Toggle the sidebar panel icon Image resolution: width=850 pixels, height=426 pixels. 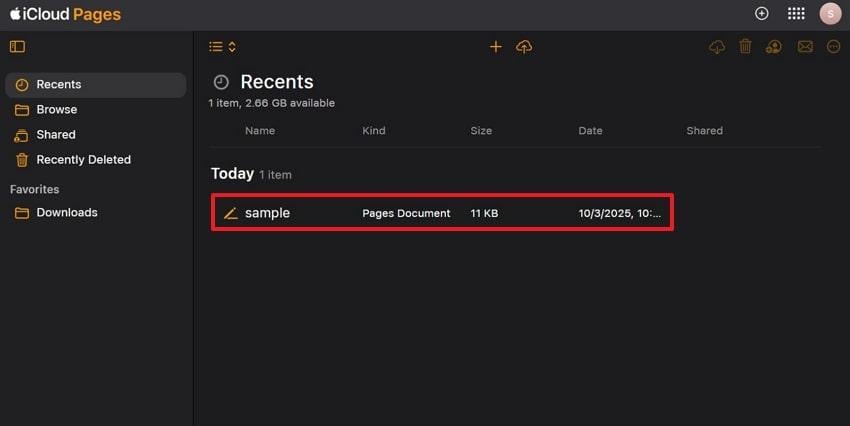coord(17,46)
